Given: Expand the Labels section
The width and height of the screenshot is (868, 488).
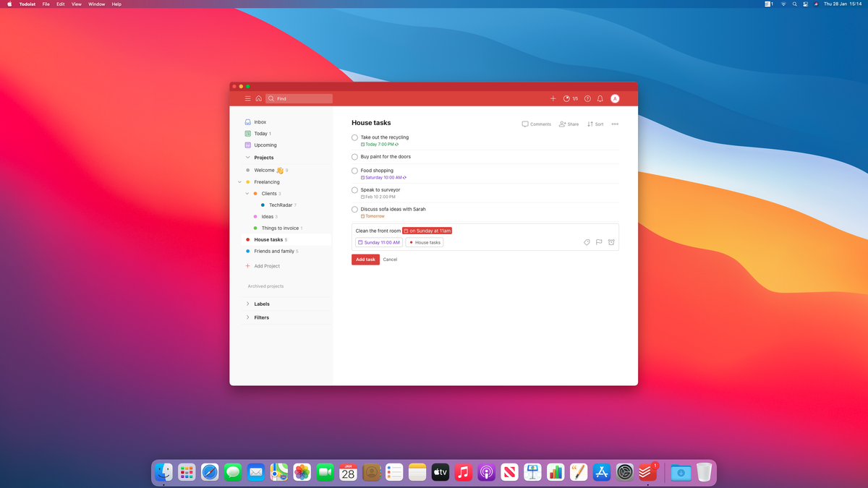Looking at the screenshot, I should (x=248, y=304).
